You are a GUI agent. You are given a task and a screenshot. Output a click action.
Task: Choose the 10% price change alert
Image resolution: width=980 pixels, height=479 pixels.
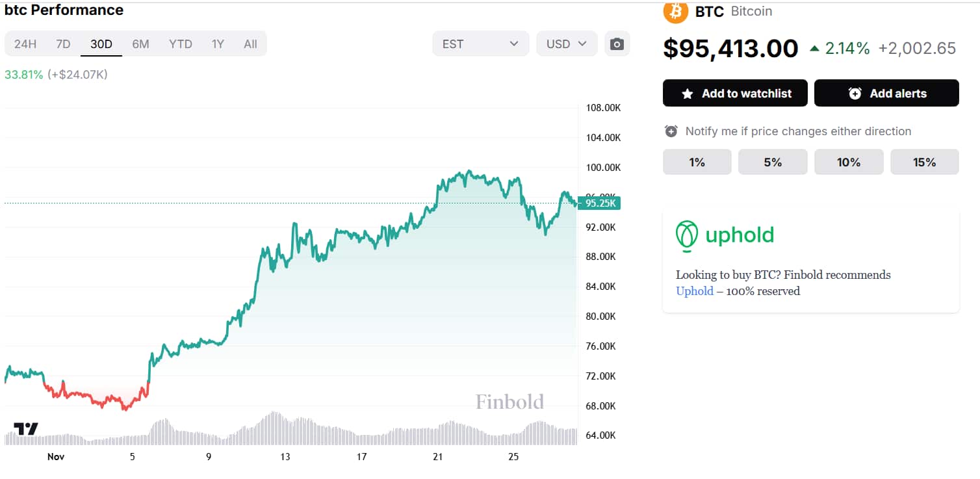pyautogui.click(x=849, y=162)
